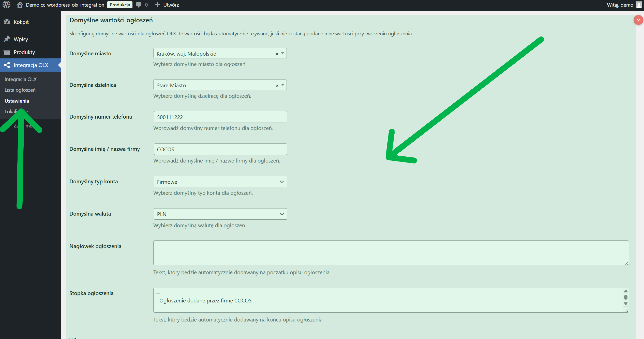The width and height of the screenshot is (644, 339).
Task: Click the red circular chevron button
Action: point(638,20)
